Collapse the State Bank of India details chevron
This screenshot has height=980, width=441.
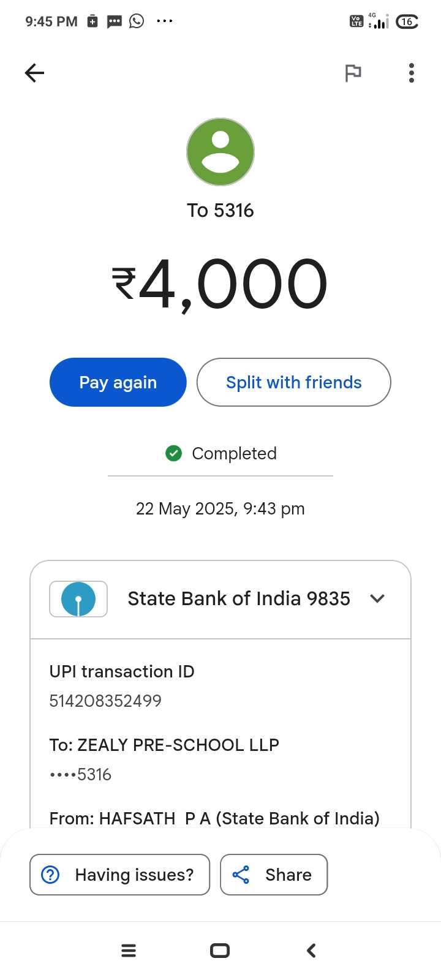coord(377,599)
